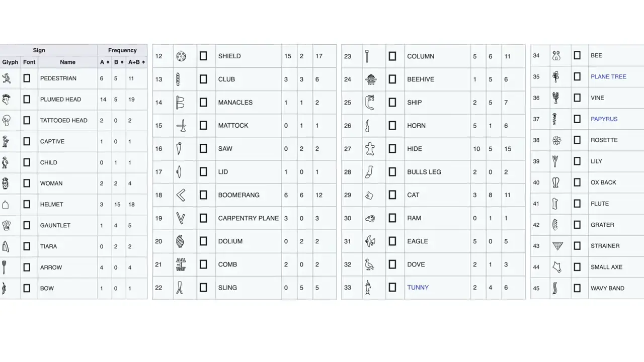Click the ROSETTE flower glyph
The height and width of the screenshot is (362, 644).
click(x=556, y=140)
